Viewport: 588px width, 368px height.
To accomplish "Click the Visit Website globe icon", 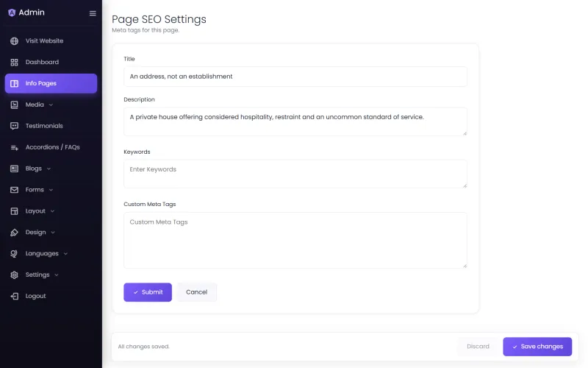I will click(14, 41).
